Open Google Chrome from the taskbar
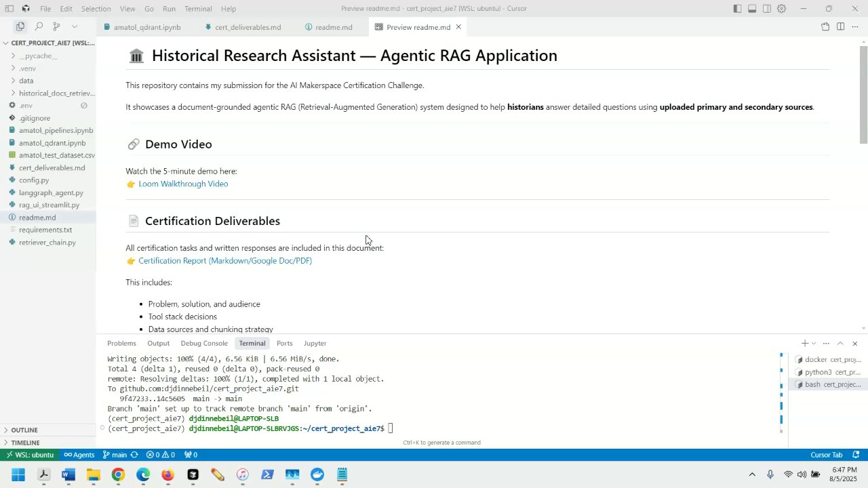 (x=118, y=474)
